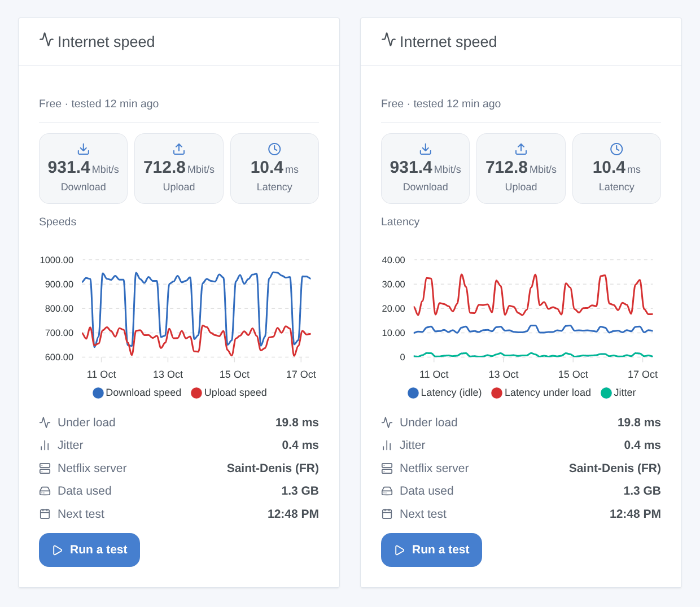Toggle Jitter series in Latency legend
Screen dimensions: 700x607
(x=618, y=392)
